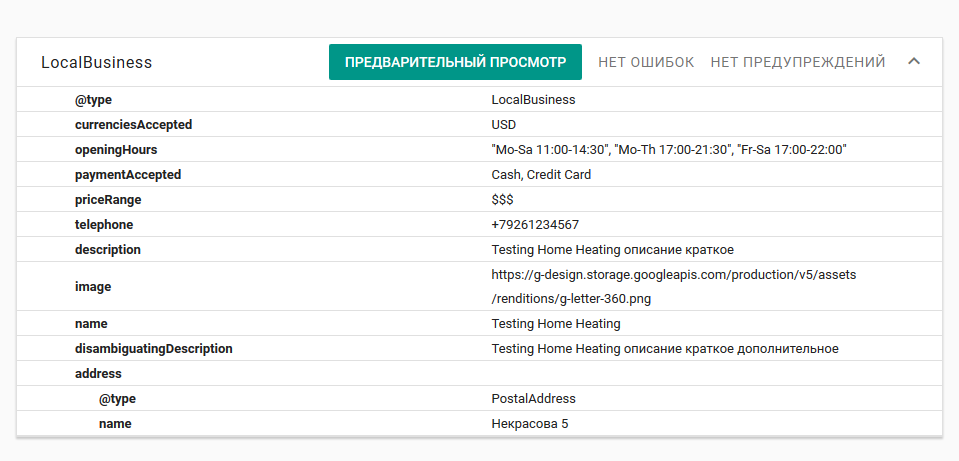Select the address name Некрасова 5

[x=530, y=424]
